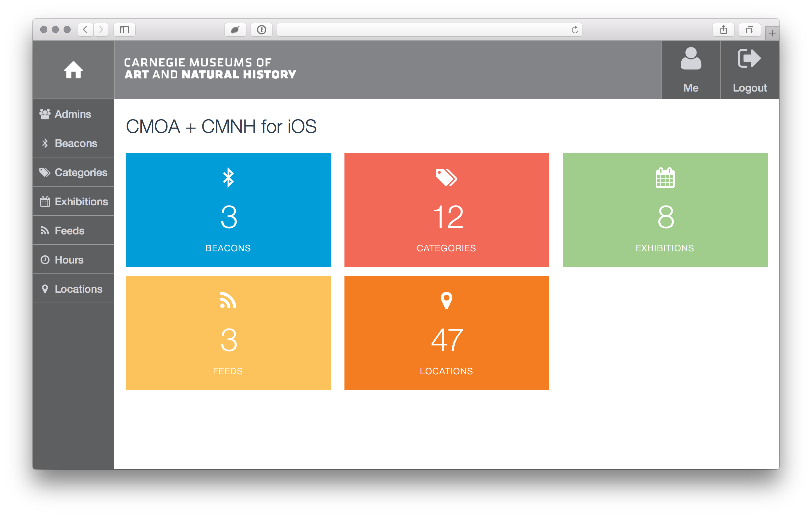Click the 1Password extension icon in toolbar
The image size is (812, 516).
pos(262,30)
